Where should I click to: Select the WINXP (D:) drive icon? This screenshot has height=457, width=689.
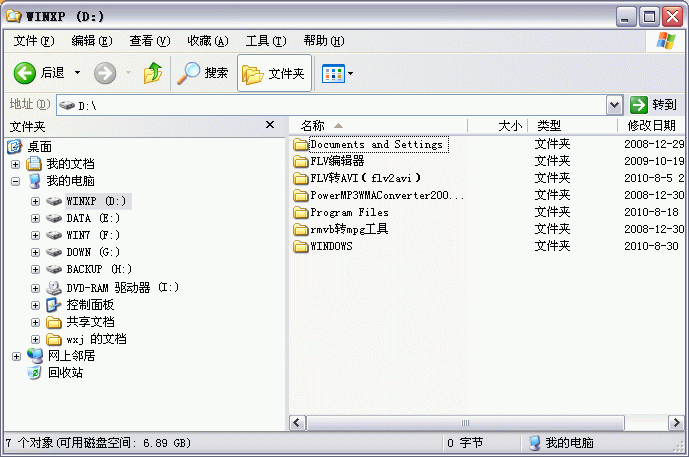tap(54, 201)
